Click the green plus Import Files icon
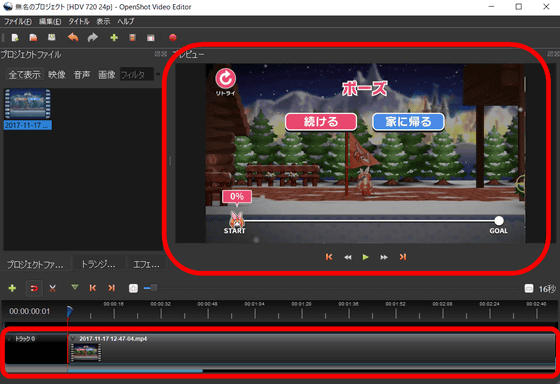560x384 pixels. (114, 38)
